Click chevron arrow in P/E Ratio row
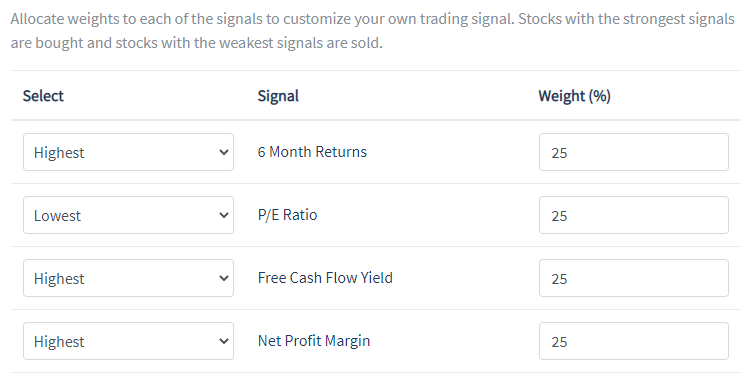Screen dimensions: 751x380 (223, 215)
